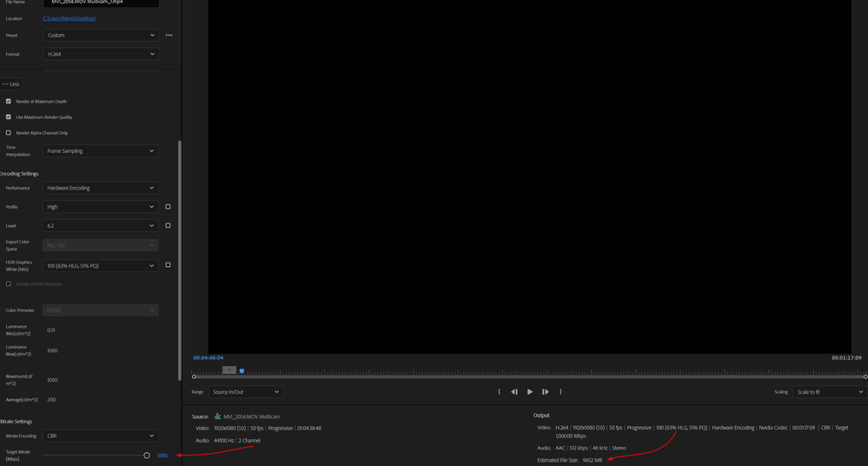The width and height of the screenshot is (868, 466).
Task: Uncheck Render at Maximum Depth
Action: [x=9, y=102]
